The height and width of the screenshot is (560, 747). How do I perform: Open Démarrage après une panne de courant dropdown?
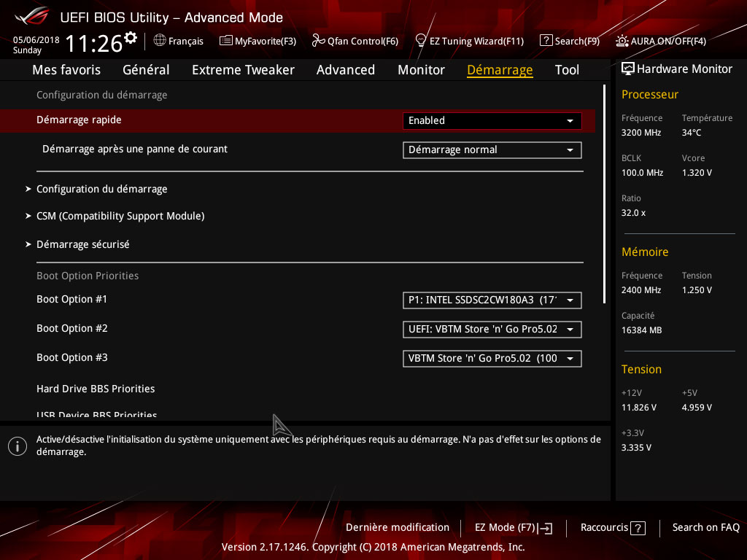[492, 150]
